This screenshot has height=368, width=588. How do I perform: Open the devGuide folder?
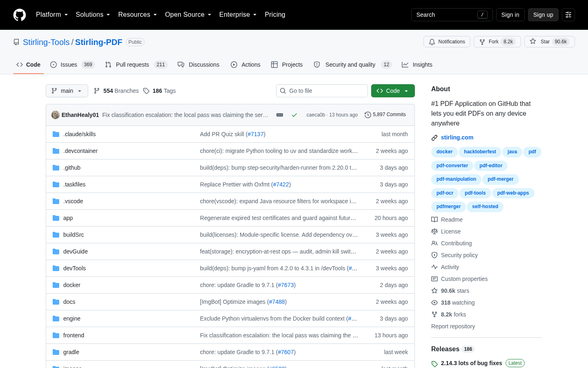(x=76, y=251)
